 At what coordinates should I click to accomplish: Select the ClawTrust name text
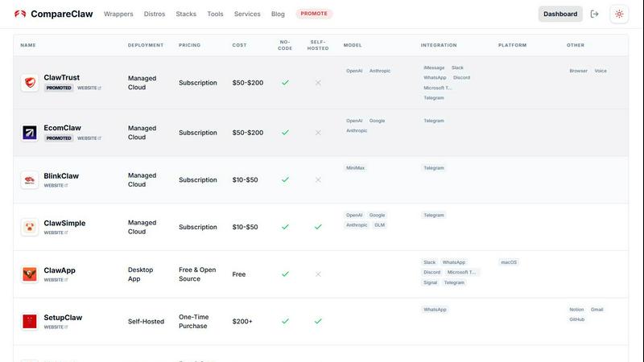[62, 77]
